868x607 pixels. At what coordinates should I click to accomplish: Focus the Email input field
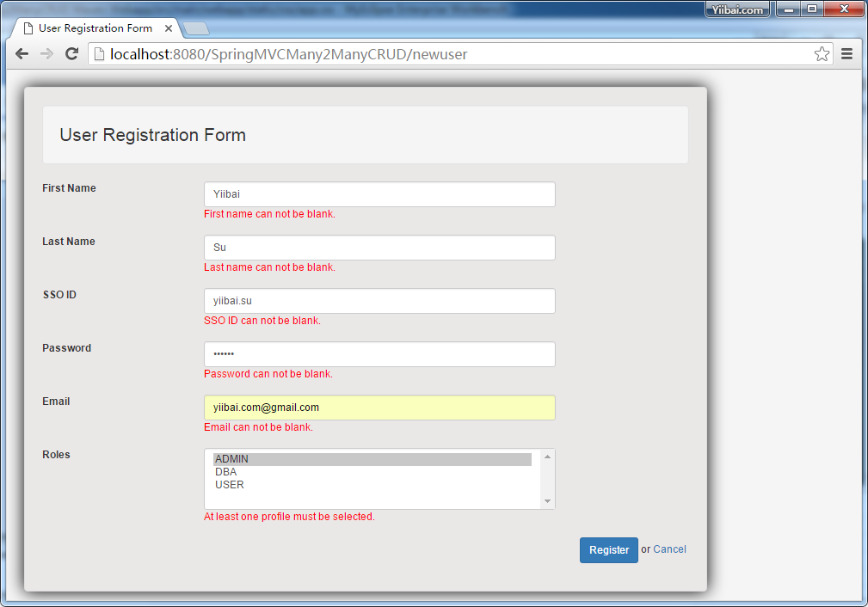[x=379, y=408]
